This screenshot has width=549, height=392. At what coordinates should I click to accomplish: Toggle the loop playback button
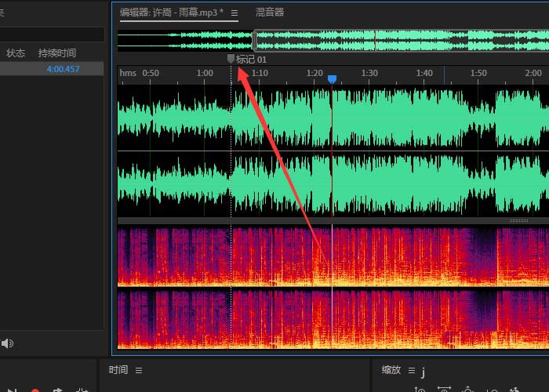[57, 390]
